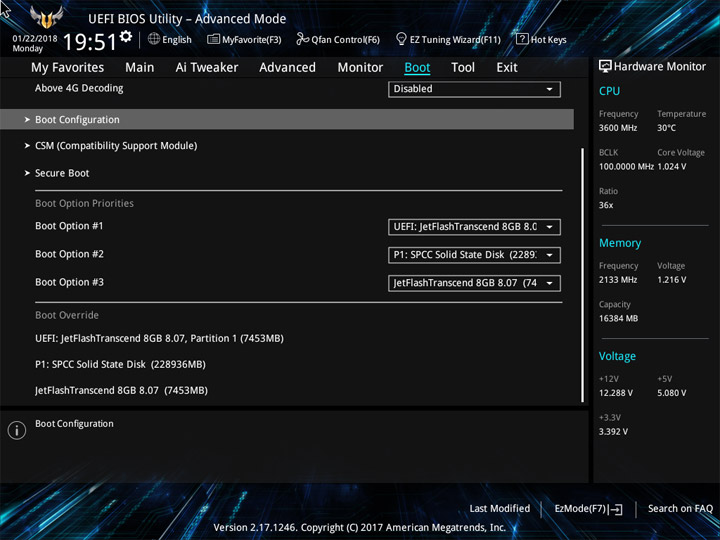Switch to the Monitor tab
This screenshot has width=720, height=540.
click(x=360, y=68)
